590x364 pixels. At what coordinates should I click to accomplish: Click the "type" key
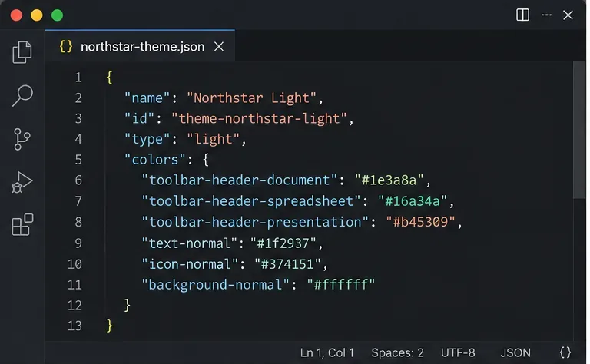click(147, 140)
